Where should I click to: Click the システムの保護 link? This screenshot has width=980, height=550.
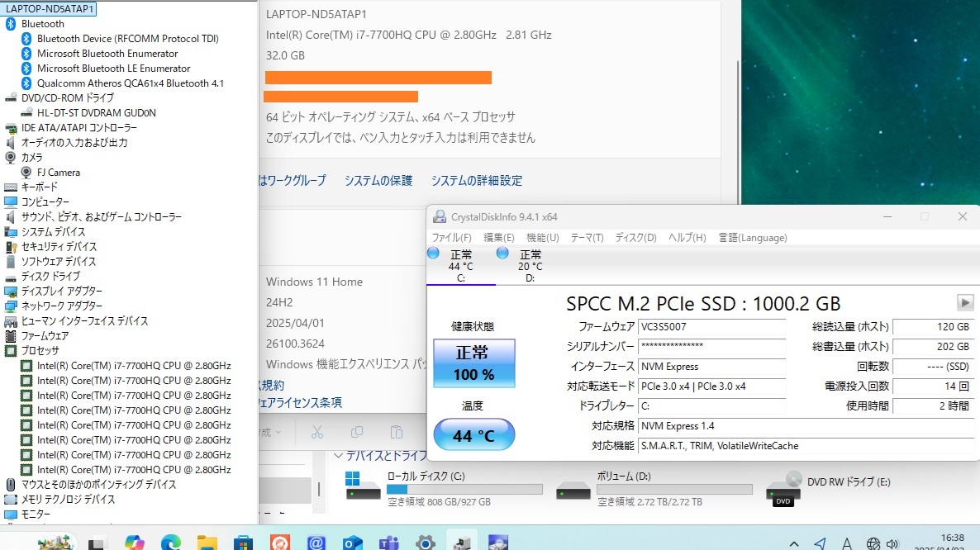(378, 180)
